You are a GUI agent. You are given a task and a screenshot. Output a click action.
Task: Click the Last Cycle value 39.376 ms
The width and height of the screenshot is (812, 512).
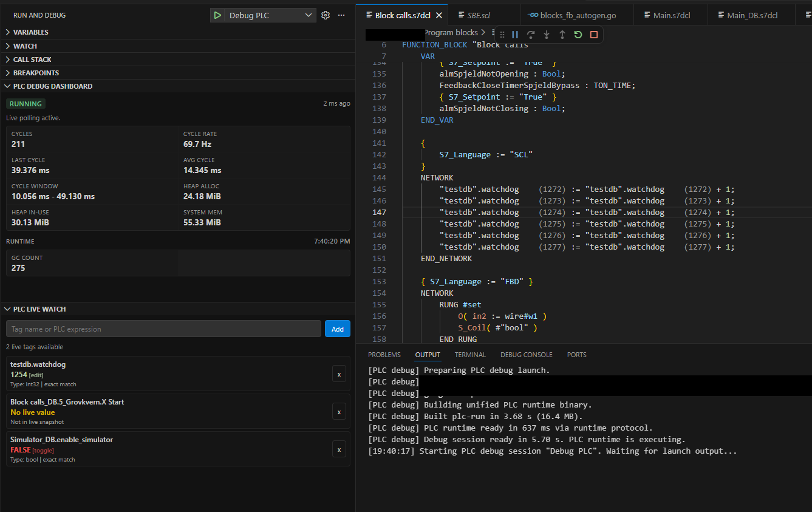click(x=30, y=170)
